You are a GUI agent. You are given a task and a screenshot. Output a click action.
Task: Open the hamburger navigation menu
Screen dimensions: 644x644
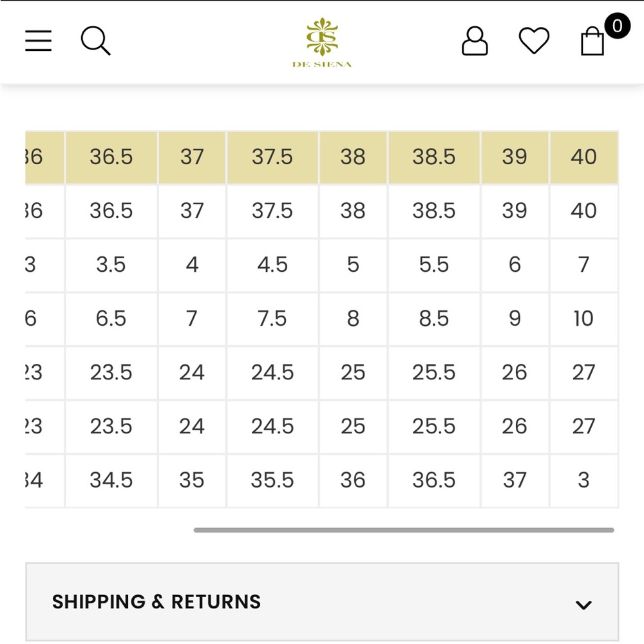click(x=38, y=41)
